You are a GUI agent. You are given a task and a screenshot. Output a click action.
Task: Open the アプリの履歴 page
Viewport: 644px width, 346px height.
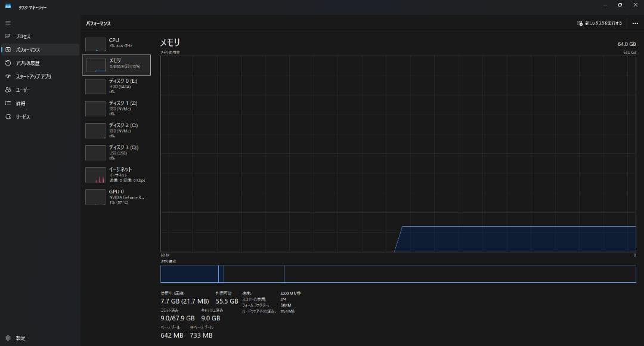tap(40, 63)
